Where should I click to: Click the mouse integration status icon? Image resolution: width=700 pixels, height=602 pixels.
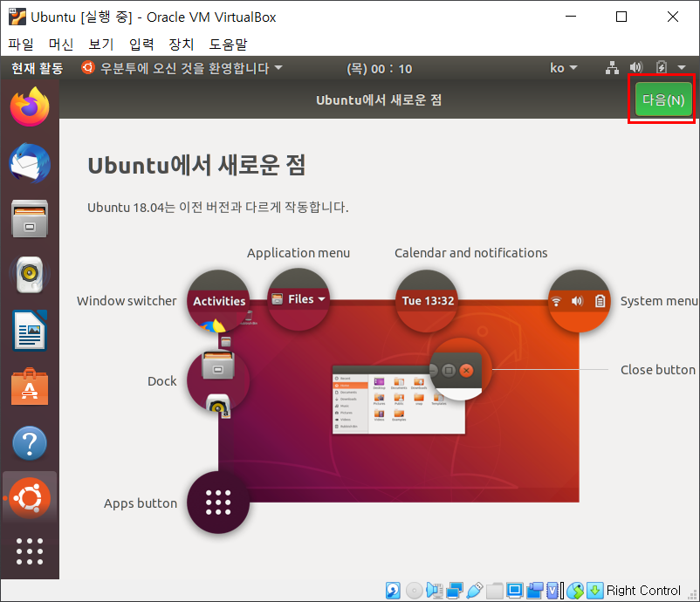tap(575, 591)
